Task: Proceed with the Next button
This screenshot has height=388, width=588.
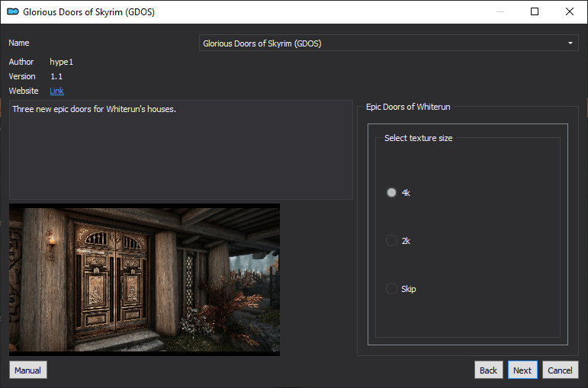Action: 522,370
